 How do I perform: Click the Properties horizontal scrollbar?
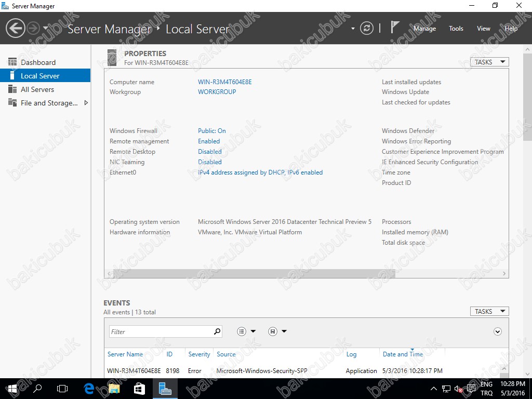[254, 273]
